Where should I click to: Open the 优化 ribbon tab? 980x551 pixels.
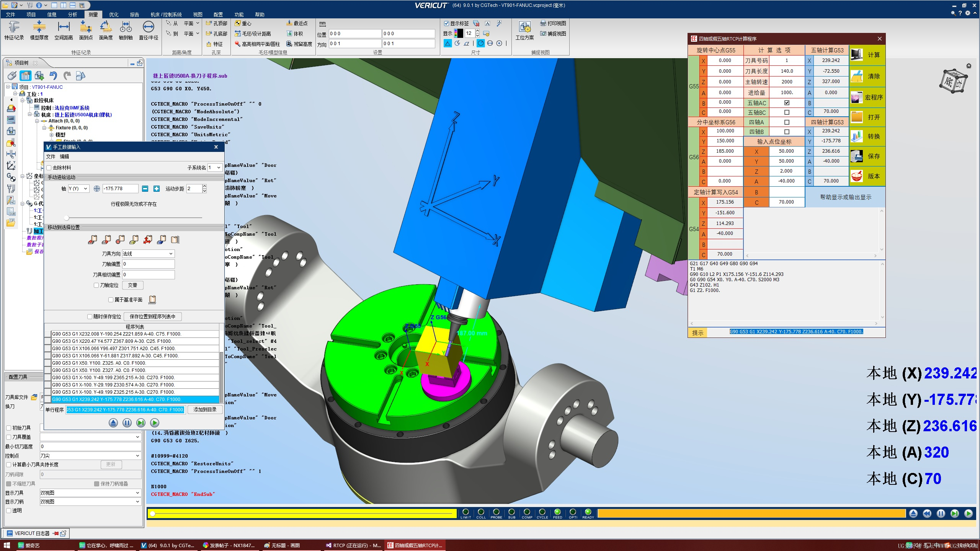click(114, 15)
